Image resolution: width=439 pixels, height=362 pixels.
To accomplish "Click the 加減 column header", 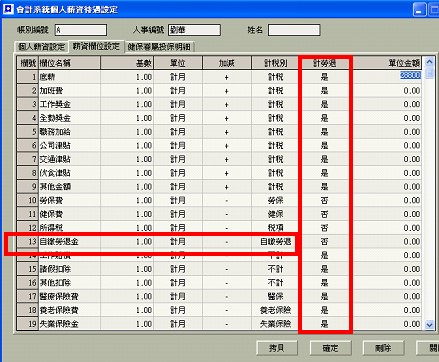I will (227, 63).
